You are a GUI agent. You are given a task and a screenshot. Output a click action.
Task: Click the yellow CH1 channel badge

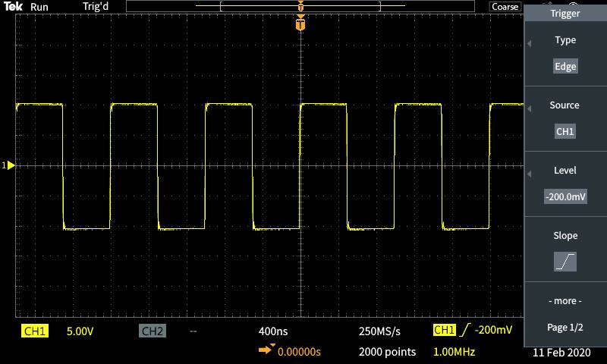[36, 331]
